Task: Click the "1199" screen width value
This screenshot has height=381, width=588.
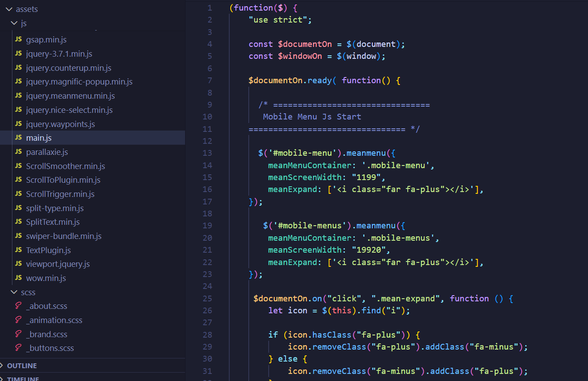Action: tap(366, 177)
